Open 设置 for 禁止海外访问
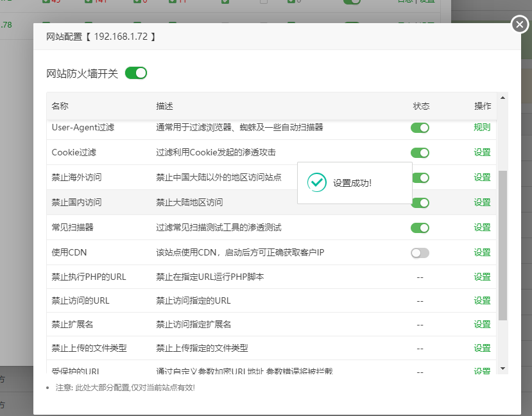Screen dimensions: 532x416 [482, 178]
